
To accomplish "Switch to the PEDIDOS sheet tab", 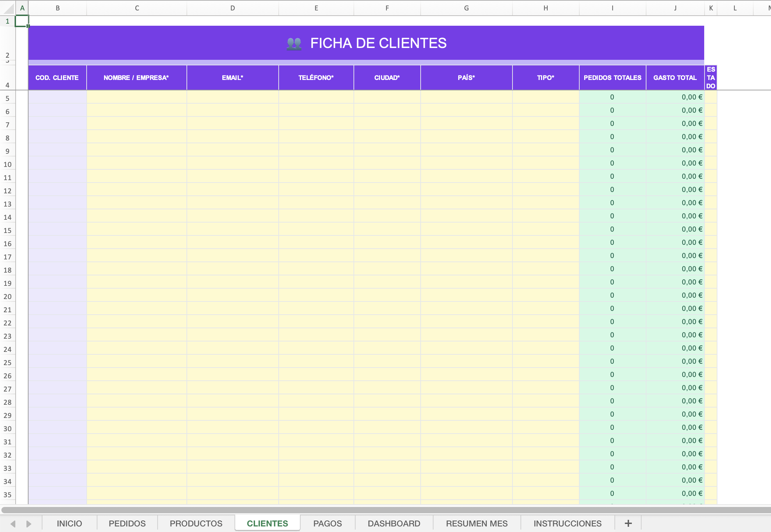I will [x=127, y=523].
